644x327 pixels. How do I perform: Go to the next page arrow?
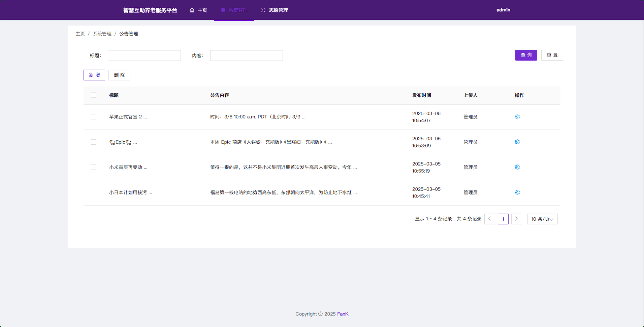(516, 219)
